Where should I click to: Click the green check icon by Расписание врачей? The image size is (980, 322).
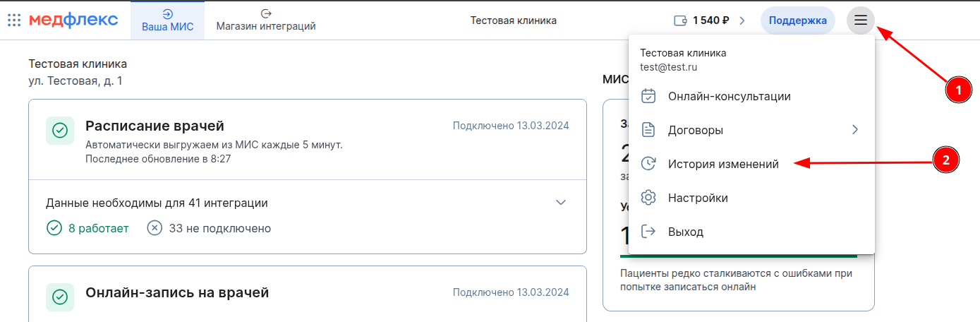[x=60, y=131]
